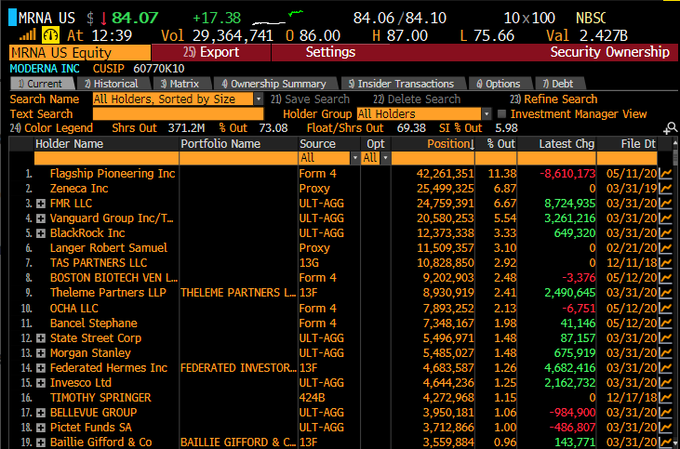Image resolution: width=680 pixels, height=449 pixels.
Task: Switch to the Current tab
Action: click(x=42, y=84)
